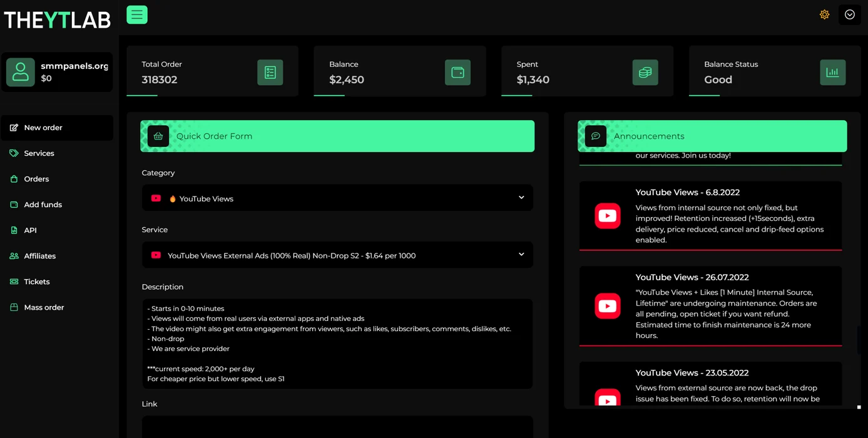Click the Spent amount $1,340
The height and width of the screenshot is (438, 868).
tap(533, 80)
